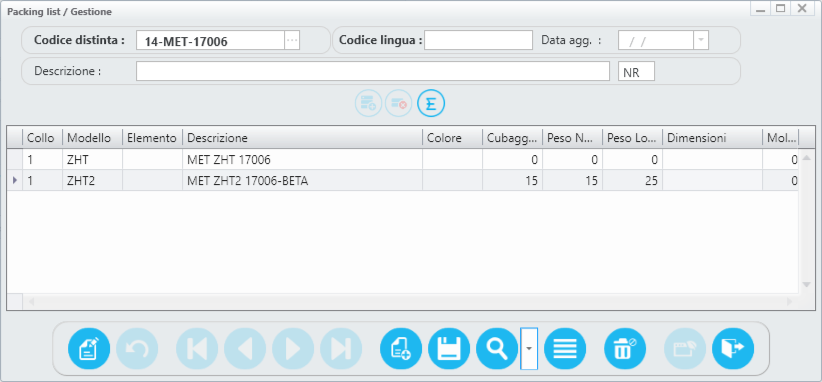822x382 pixels.
Task: Click the delete row icon above the grid
Action: (x=399, y=103)
